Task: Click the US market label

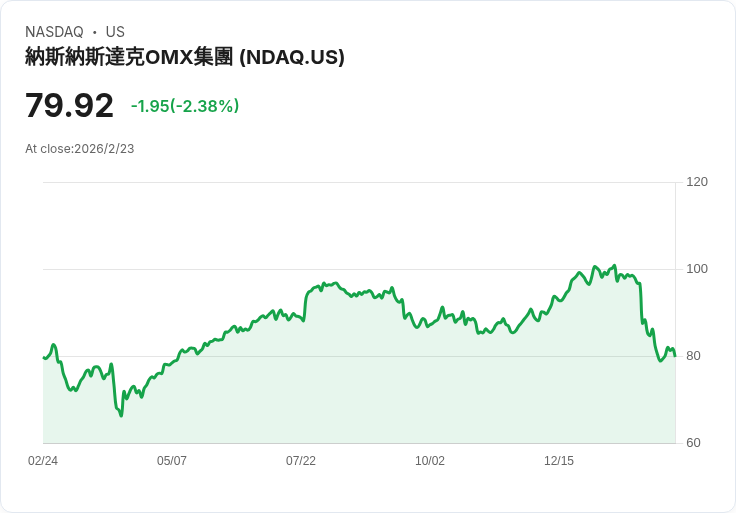Action: (x=115, y=32)
